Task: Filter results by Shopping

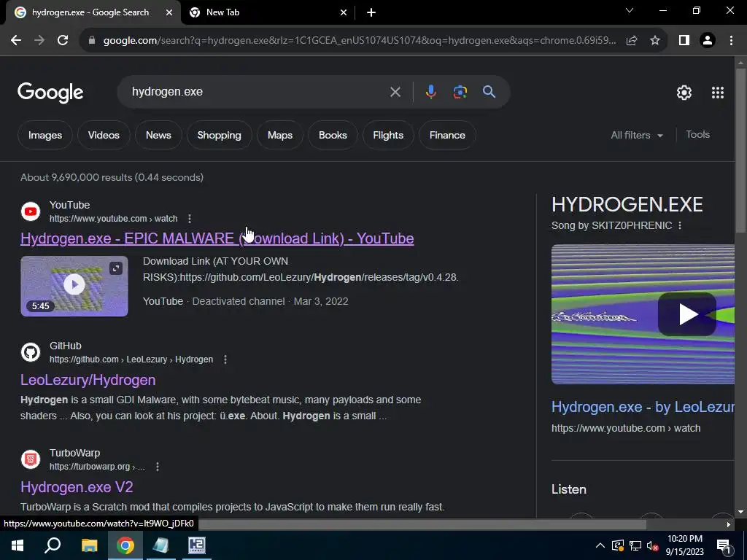Action: [x=219, y=135]
